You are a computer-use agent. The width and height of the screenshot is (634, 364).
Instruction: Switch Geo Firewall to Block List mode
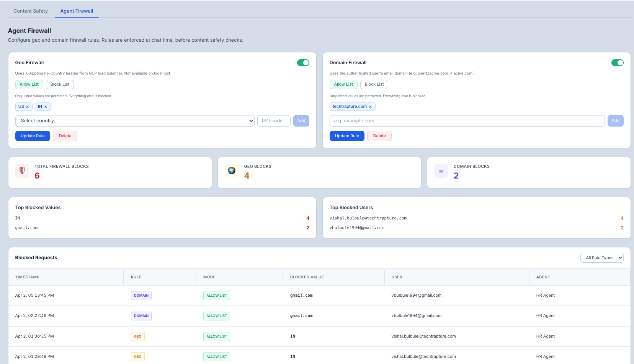click(60, 84)
